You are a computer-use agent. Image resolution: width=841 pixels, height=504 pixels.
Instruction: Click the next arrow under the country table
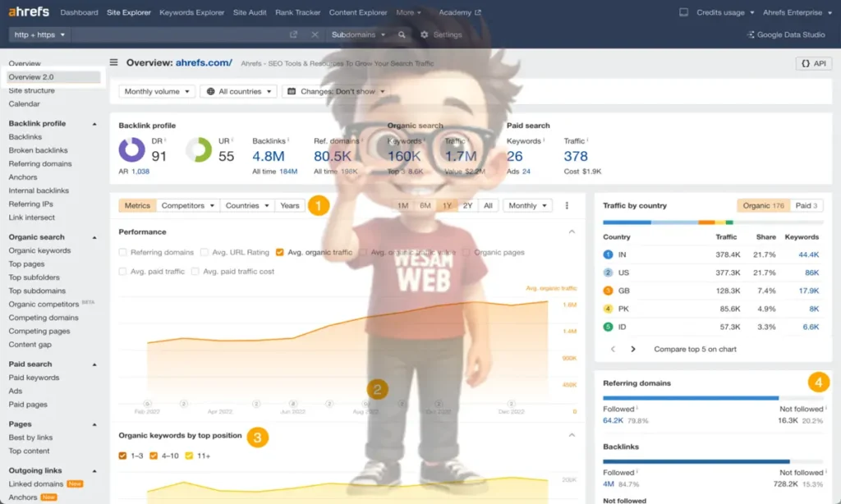point(633,349)
